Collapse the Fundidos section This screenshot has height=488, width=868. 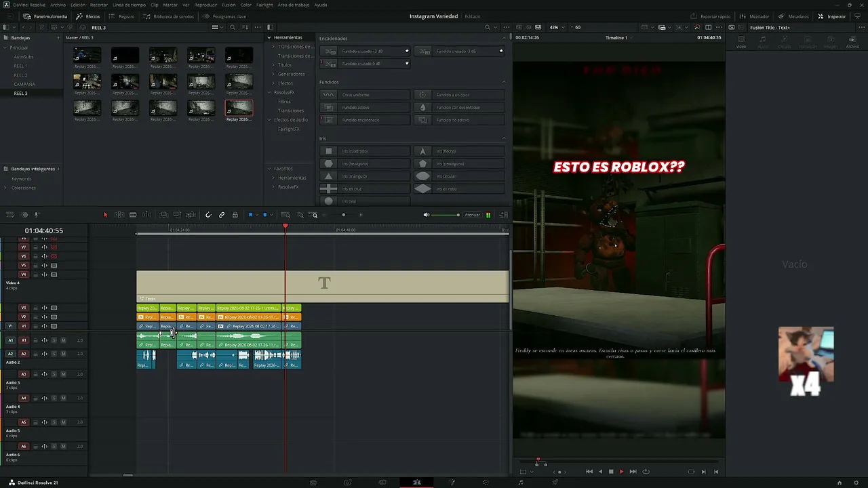[x=504, y=82]
